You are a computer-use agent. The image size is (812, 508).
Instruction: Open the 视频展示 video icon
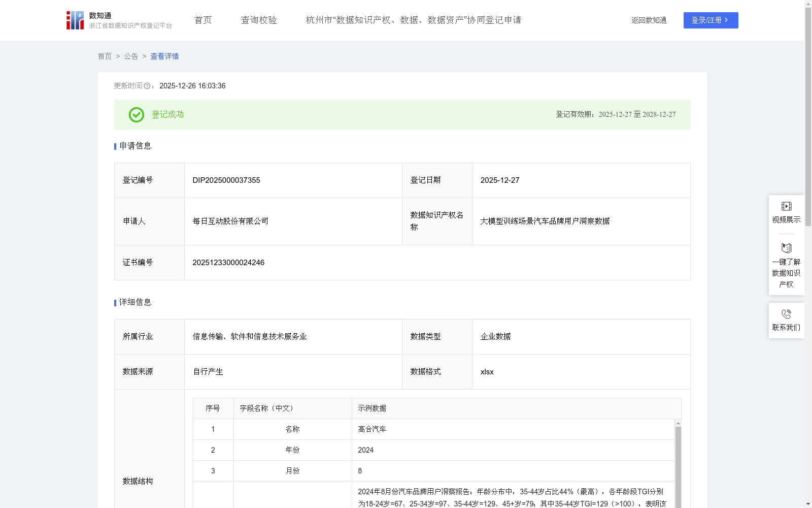point(786,206)
